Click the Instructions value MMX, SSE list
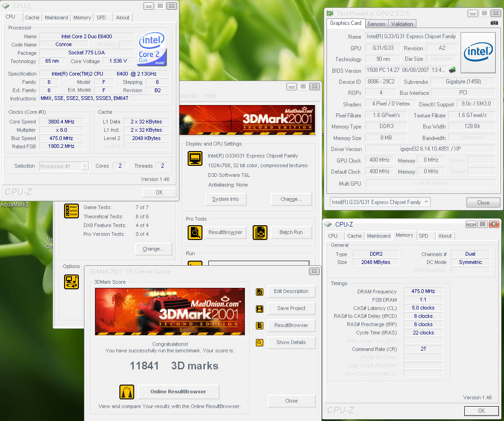The width and height of the screenshot is (504, 421). tap(105, 98)
